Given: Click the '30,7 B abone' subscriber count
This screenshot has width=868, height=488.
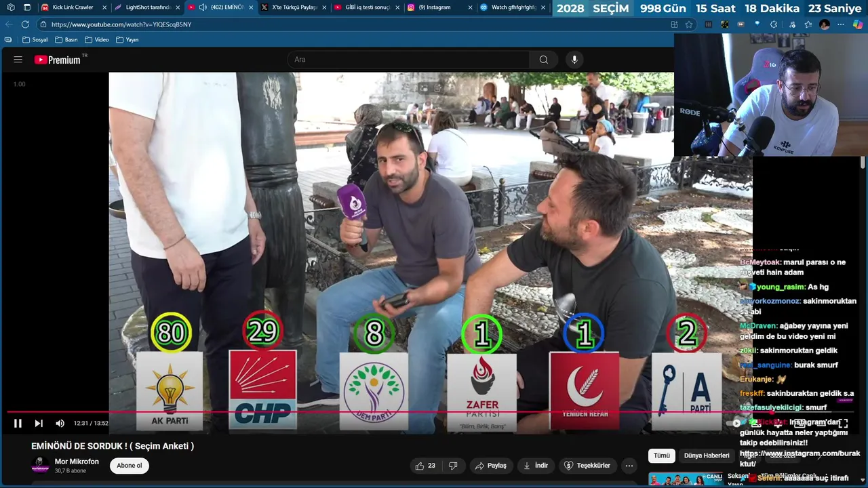Looking at the screenshot, I should click(x=71, y=470).
